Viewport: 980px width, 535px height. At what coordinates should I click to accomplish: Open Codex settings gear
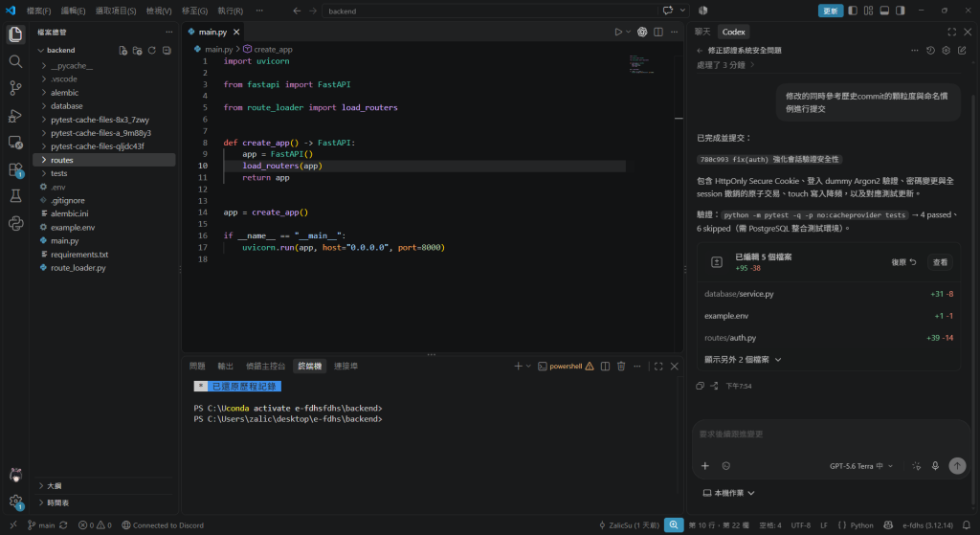pyautogui.click(x=947, y=51)
